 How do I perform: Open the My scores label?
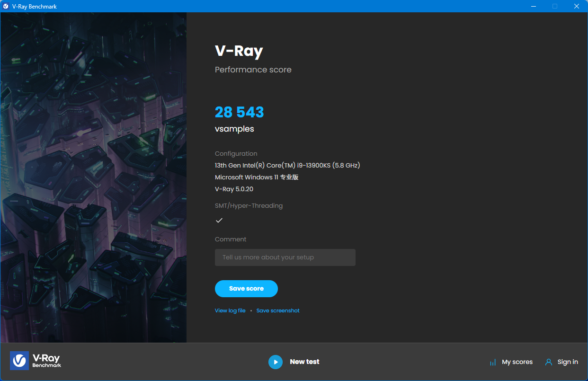pyautogui.click(x=517, y=362)
